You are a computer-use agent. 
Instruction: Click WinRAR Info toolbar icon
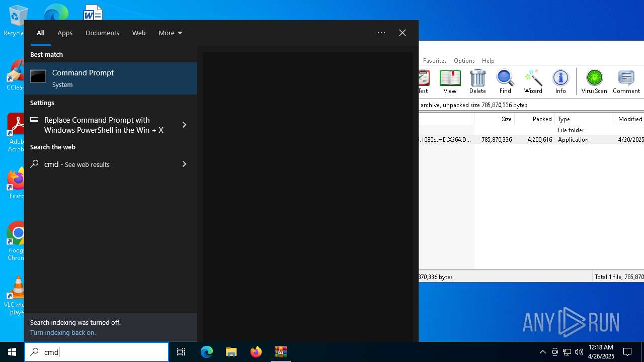[x=560, y=82]
